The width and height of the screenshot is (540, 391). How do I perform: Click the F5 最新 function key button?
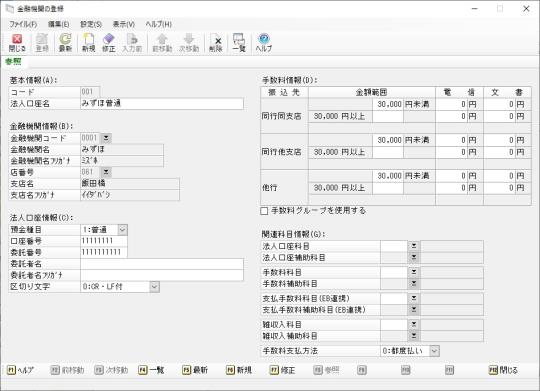click(195, 370)
